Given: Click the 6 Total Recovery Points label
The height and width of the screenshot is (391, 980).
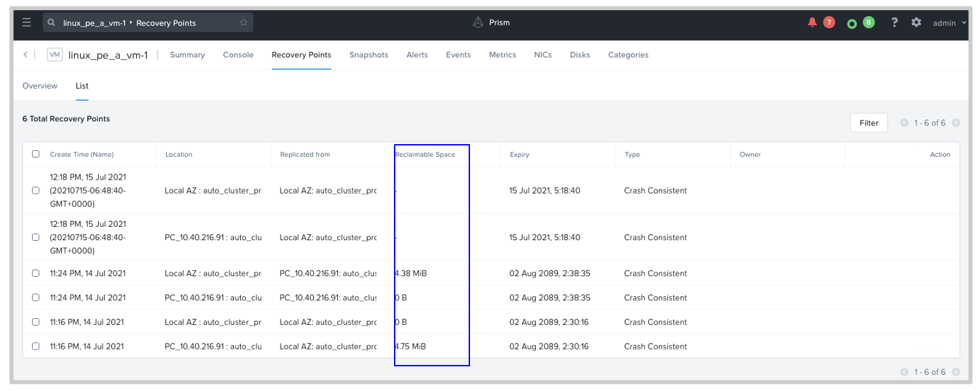Looking at the screenshot, I should coord(66,119).
